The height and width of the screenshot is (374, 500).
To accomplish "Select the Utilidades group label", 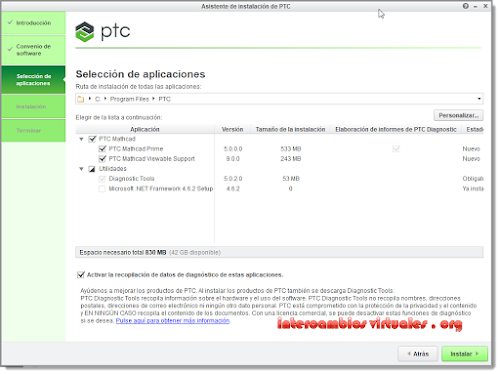I will (113, 169).
